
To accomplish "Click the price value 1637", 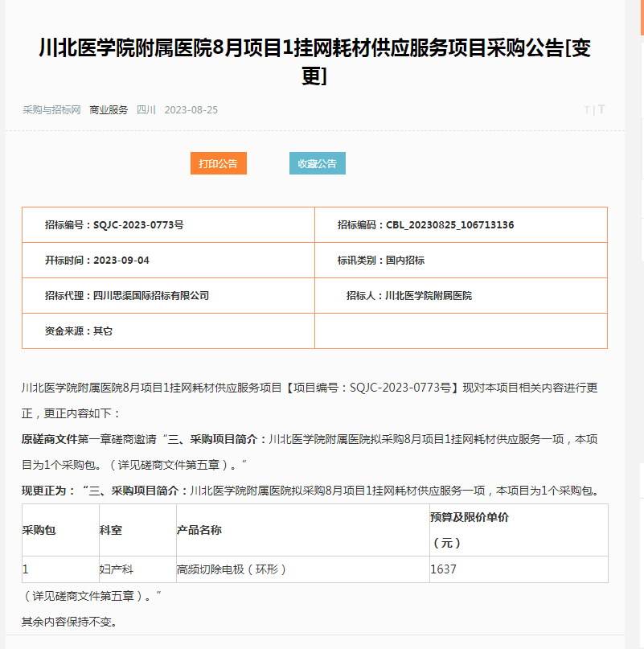I will coord(443,569).
